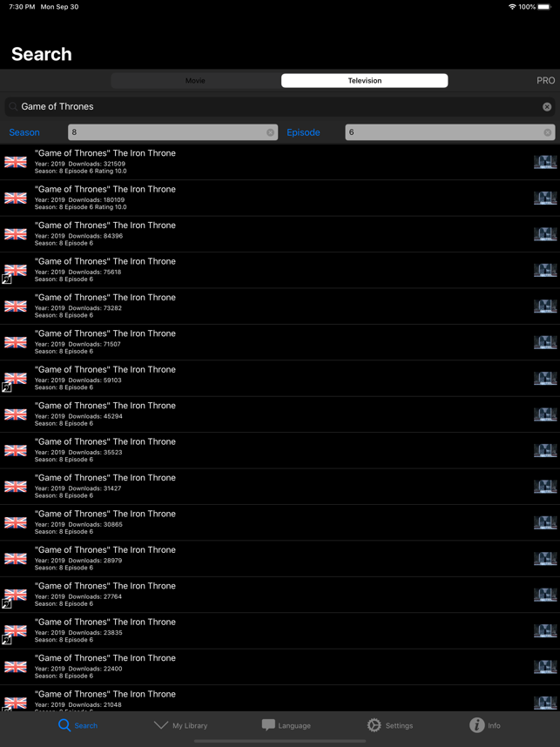Viewport: 560px width, 747px height.
Task: Tap the UK flag on the 84396 downloads row
Action: [16, 234]
